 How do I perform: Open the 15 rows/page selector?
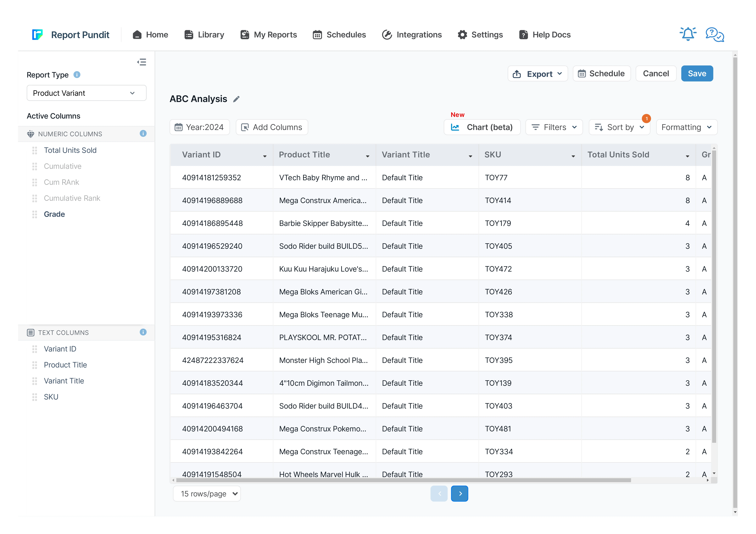[207, 494]
